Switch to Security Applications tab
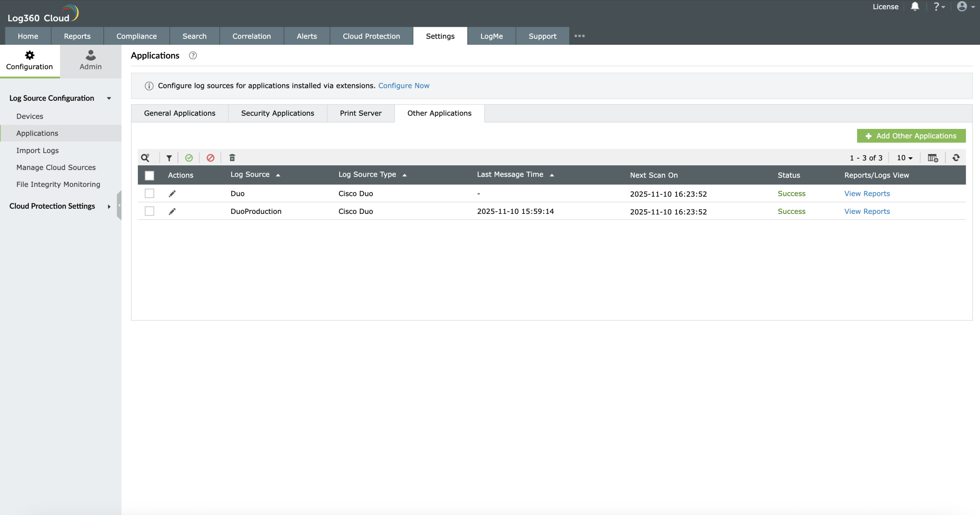 [x=278, y=113]
